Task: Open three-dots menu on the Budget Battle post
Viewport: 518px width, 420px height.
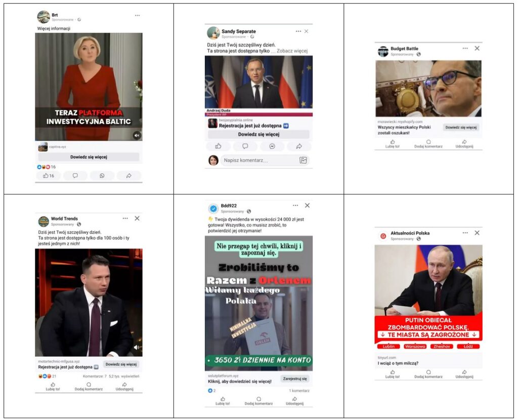Action: pyautogui.click(x=465, y=48)
